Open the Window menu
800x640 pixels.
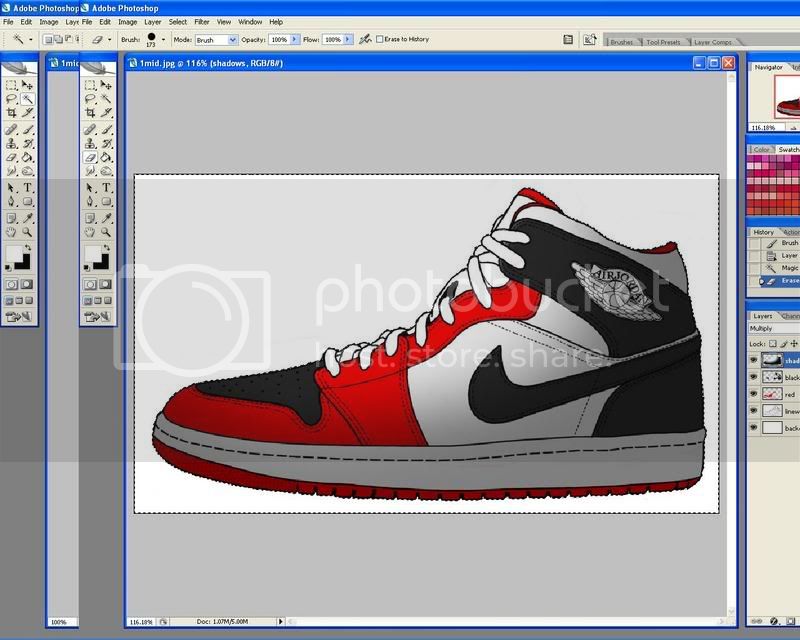click(x=250, y=22)
